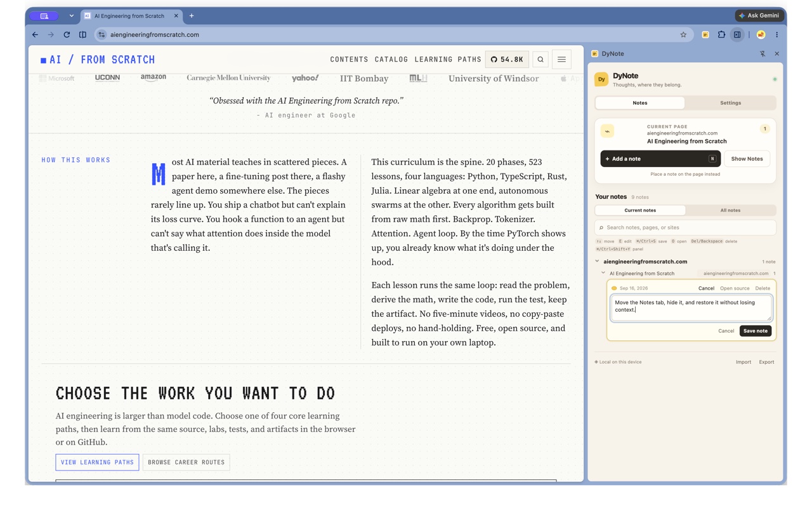Viewport: 812px width, 508px height.
Task: Click the Show Notes button
Action: (x=747, y=159)
